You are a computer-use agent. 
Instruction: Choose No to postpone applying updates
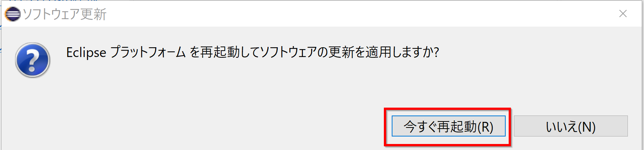(571, 126)
